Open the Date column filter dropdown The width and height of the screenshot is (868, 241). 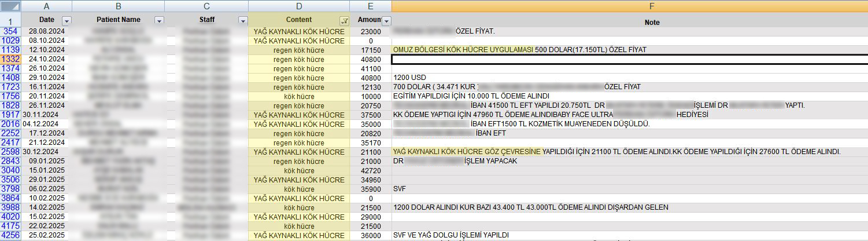click(x=67, y=20)
